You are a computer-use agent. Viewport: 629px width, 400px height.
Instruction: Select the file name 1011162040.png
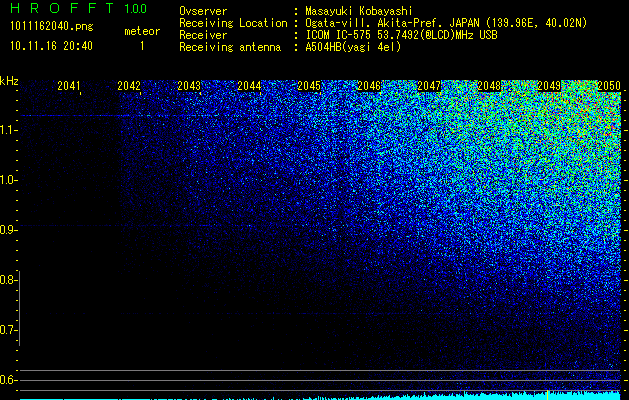(x=52, y=26)
